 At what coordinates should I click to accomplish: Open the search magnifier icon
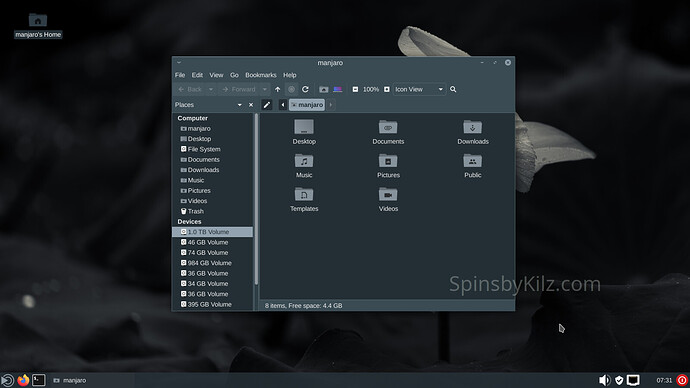pos(453,89)
